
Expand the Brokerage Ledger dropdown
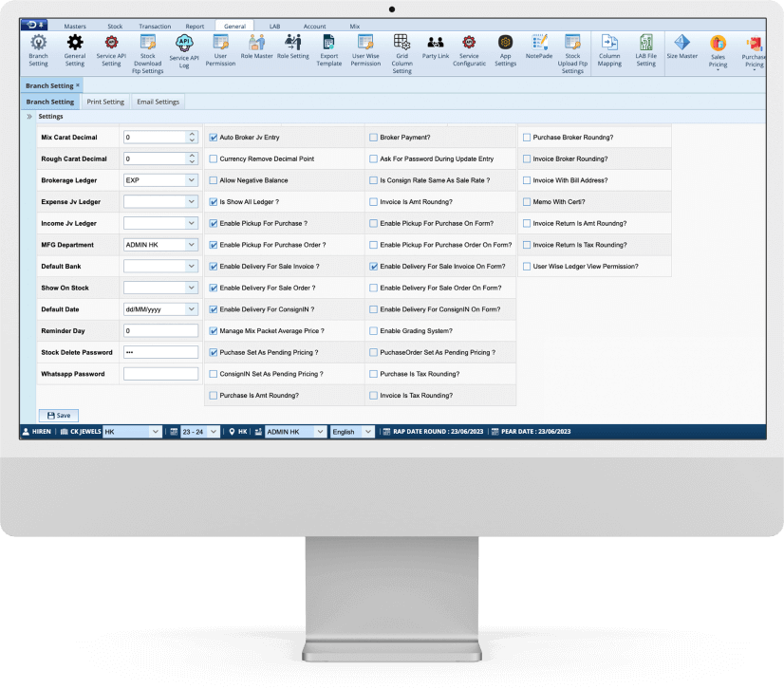pos(191,180)
